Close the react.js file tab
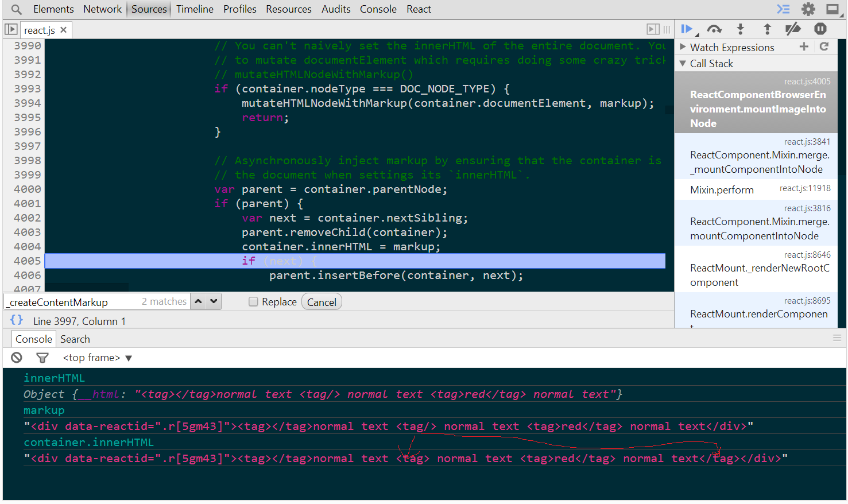Screen dimensions: 848x504 pyautogui.click(x=64, y=30)
